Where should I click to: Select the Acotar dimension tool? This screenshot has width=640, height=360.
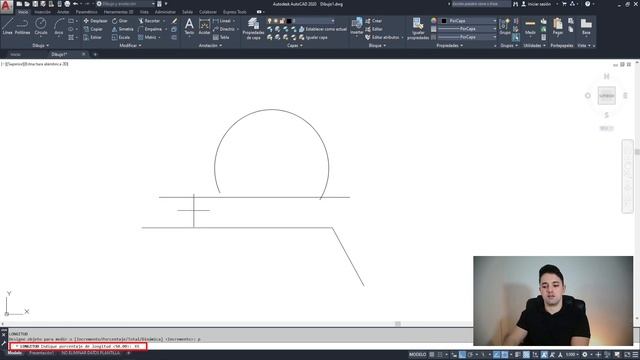[204, 27]
